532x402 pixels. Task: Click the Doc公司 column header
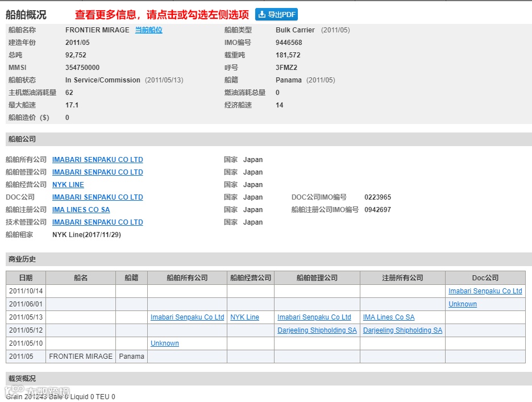pos(485,277)
